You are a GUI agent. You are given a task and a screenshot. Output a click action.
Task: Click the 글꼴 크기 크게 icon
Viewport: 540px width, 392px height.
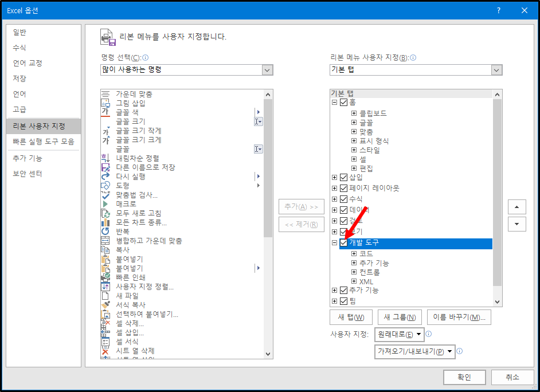pyautogui.click(x=105, y=140)
